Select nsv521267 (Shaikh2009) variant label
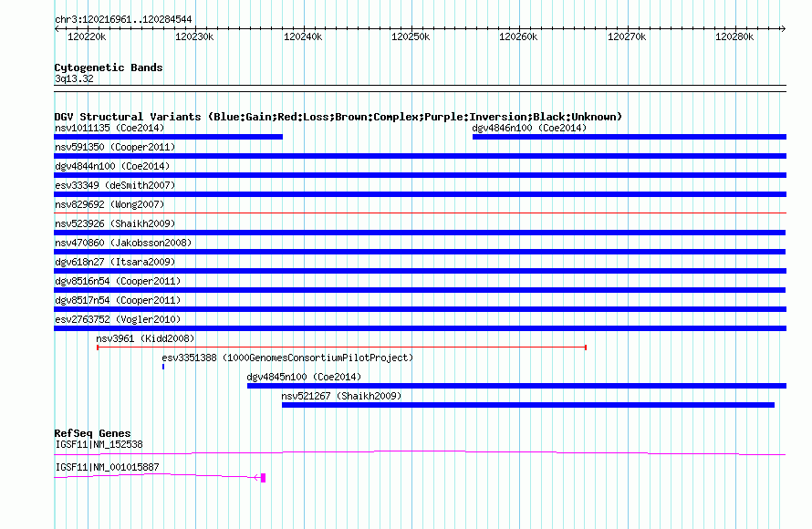This screenshot has width=812, height=529. tap(341, 396)
